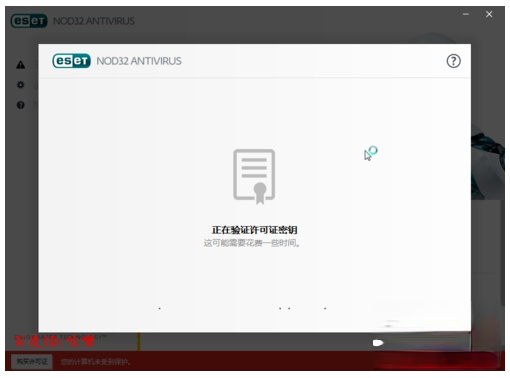The image size is (510, 378).
Task: Click the red bar computer-not-protected status text
Action: [x=96, y=362]
